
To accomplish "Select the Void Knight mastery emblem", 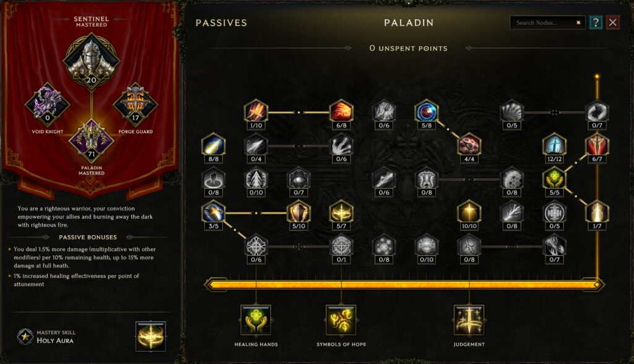I will coord(47,105).
